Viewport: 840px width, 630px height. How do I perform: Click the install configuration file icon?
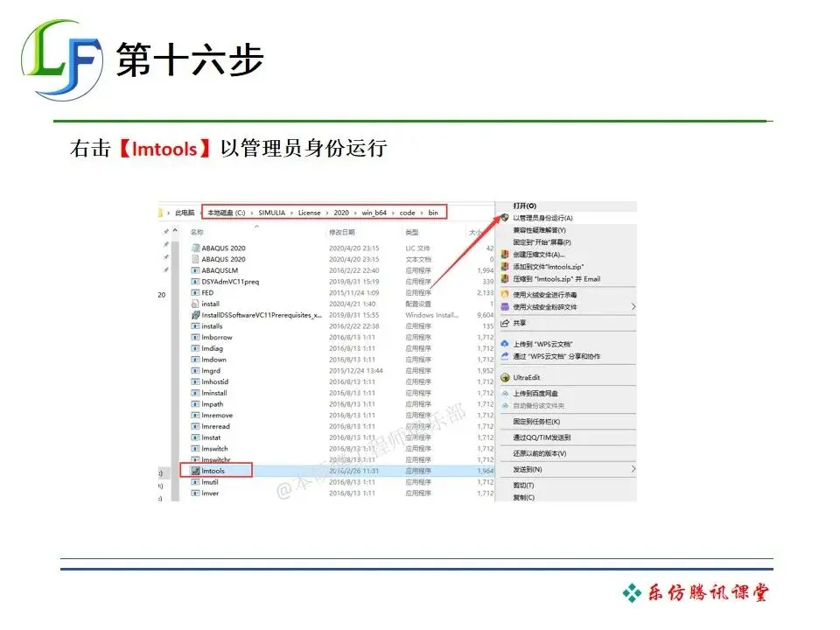point(195,304)
